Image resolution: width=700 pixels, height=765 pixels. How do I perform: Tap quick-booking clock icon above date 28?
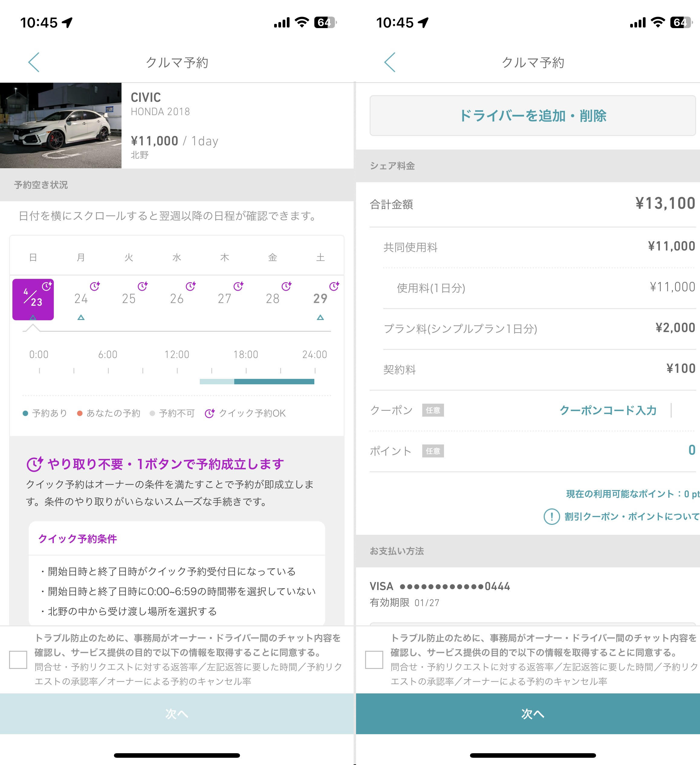pyautogui.click(x=287, y=286)
